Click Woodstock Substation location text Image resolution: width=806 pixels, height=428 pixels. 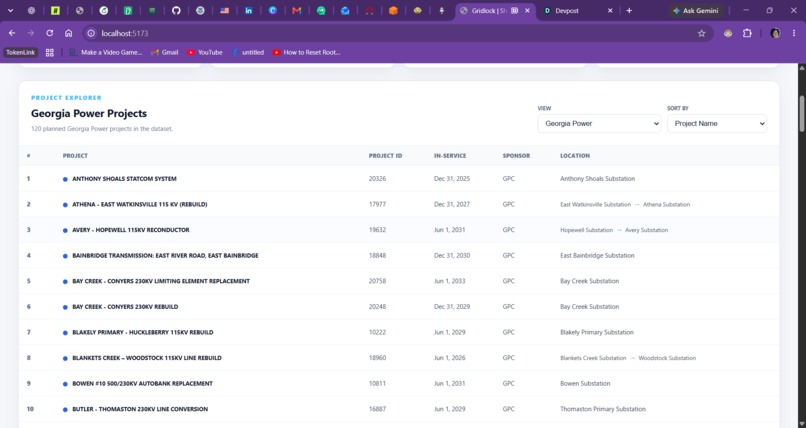pyautogui.click(x=667, y=358)
